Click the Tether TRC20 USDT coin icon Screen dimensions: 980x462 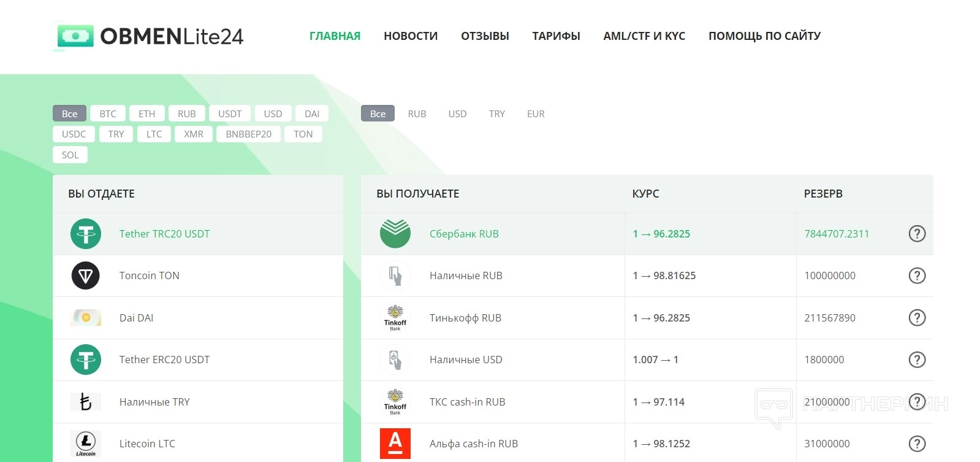coord(86,234)
